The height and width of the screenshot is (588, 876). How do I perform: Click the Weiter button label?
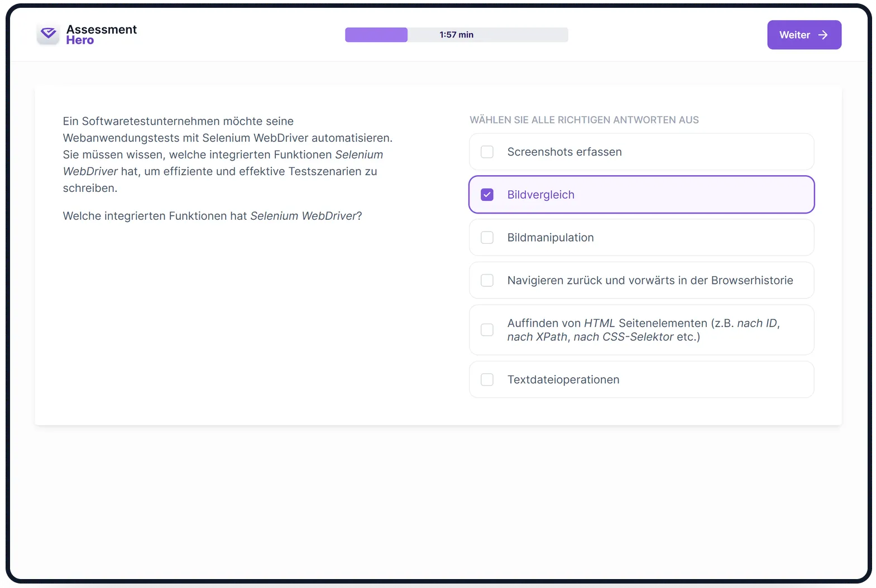click(x=794, y=35)
